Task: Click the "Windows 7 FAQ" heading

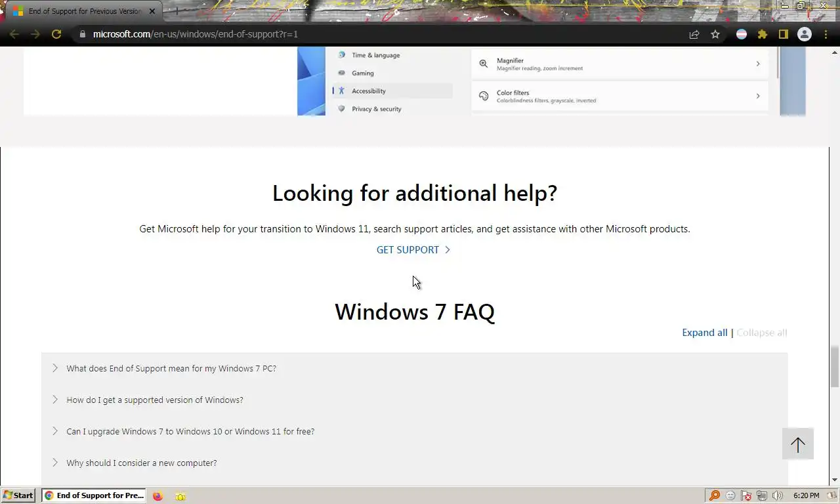Action: (415, 312)
